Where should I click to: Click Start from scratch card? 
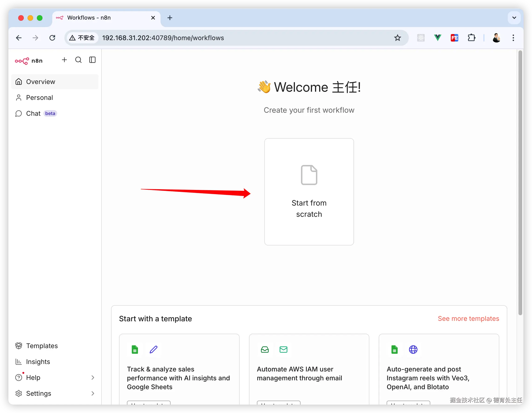pos(309,192)
